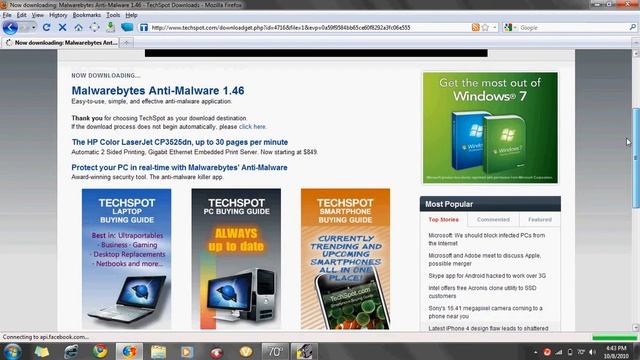
Task: Open the volume speaker tray icon
Action: pos(593,352)
